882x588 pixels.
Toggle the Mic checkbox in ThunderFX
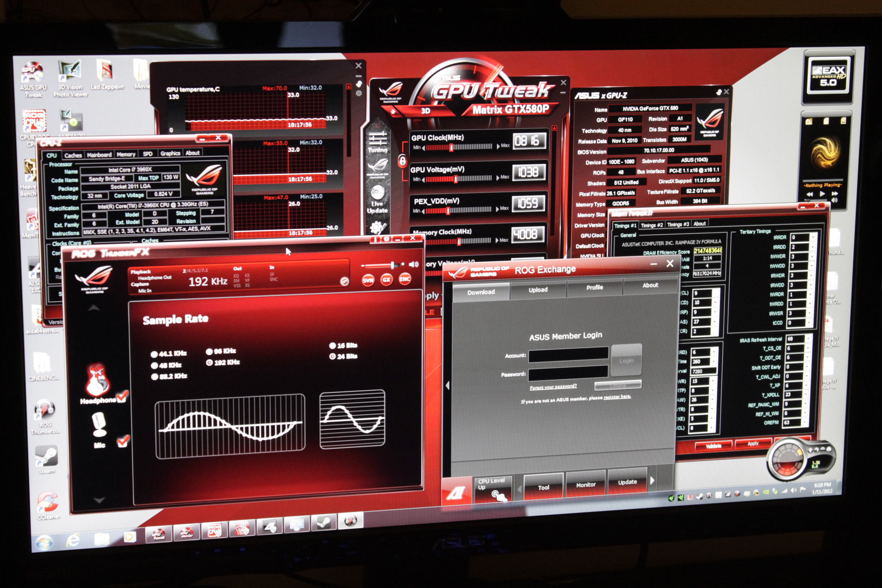click(123, 441)
